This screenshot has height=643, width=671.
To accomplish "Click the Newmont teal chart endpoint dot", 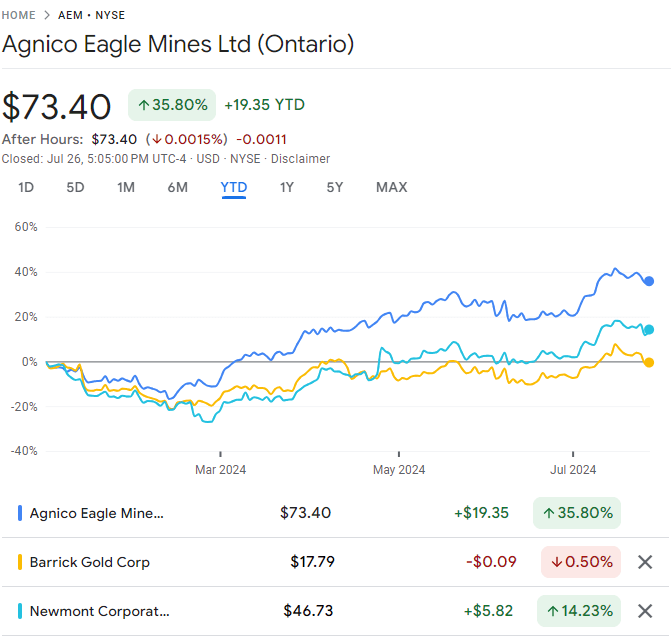I will (649, 329).
